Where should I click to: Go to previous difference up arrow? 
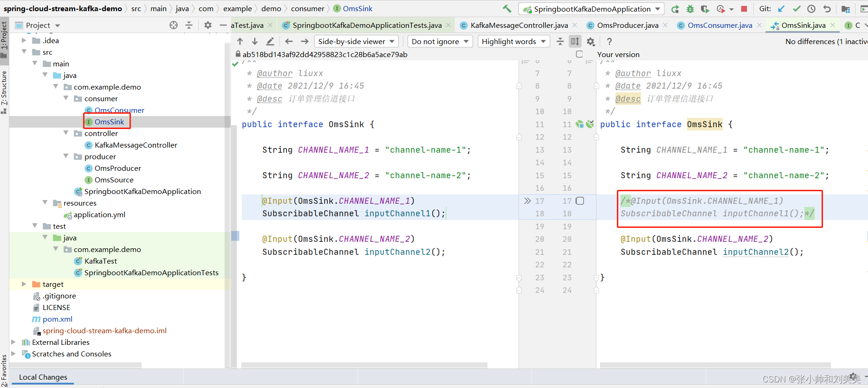240,41
